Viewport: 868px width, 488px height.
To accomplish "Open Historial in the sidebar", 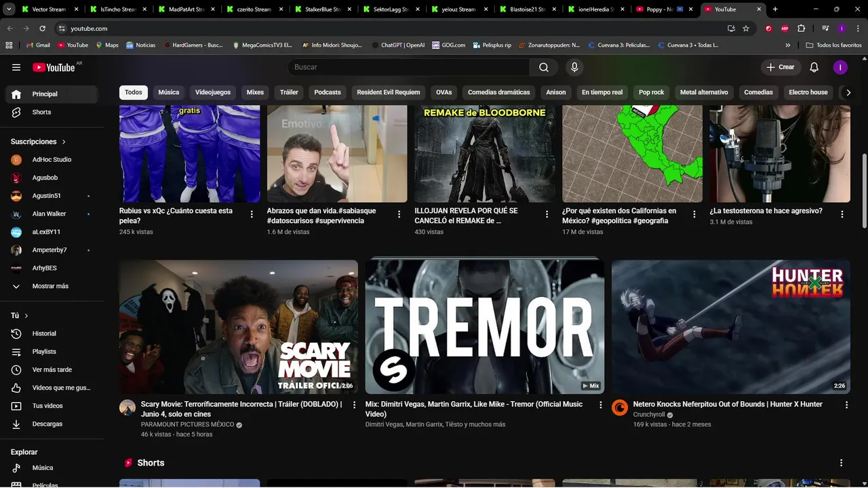I will 52,333.
